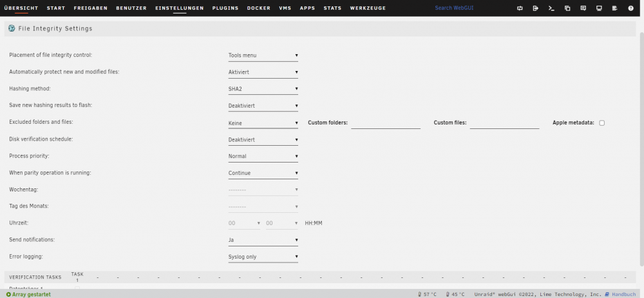Open the Freigaben menu item
Image resolution: width=644 pixels, height=298 pixels.
click(x=90, y=8)
